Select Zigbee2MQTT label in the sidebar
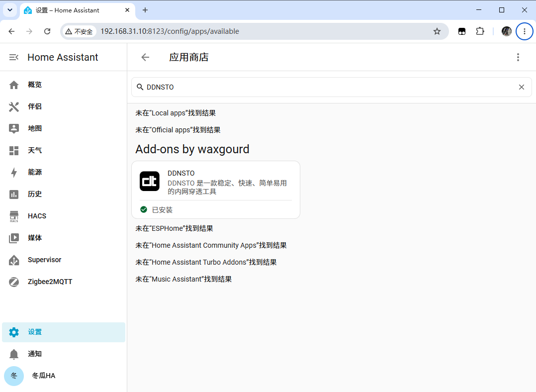The image size is (536, 392). [50, 282]
